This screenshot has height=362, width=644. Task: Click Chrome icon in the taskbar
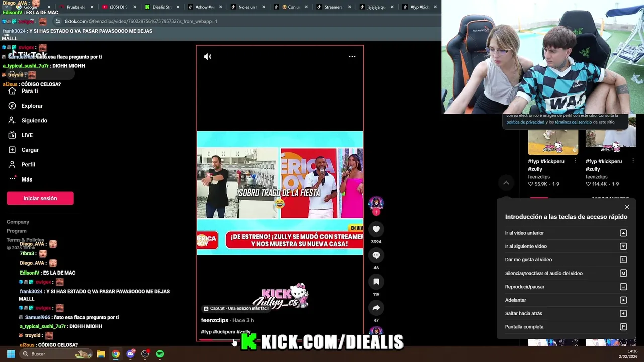[116, 354]
